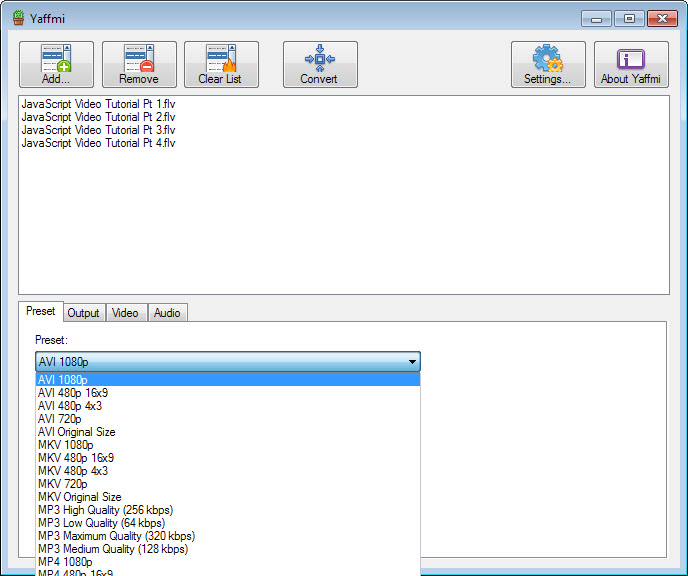Choose MKV 480p 4x3 preset
The width and height of the screenshot is (688, 576).
click(228, 471)
